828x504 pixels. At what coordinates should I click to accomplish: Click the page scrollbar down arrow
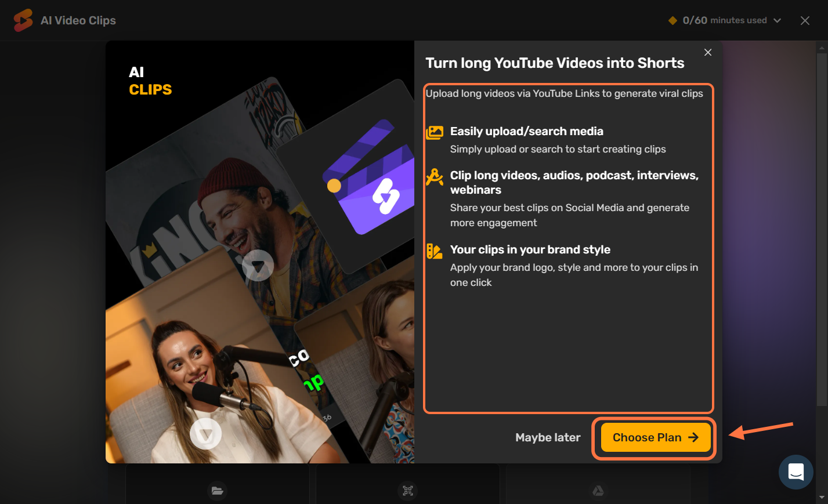[822, 498]
